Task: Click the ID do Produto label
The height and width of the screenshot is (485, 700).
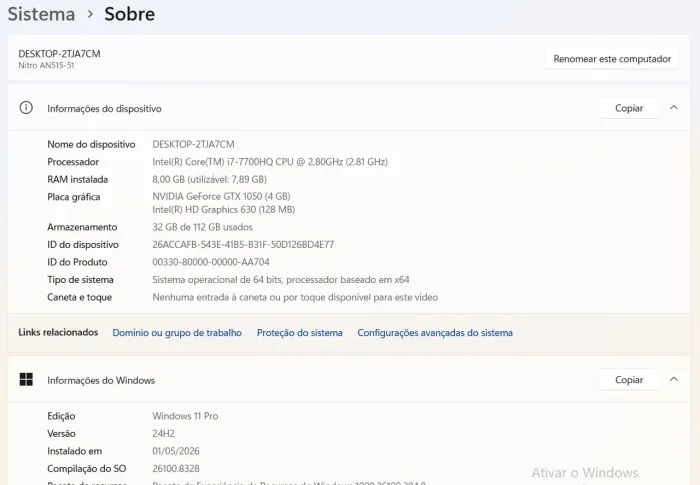Action: tap(77, 262)
